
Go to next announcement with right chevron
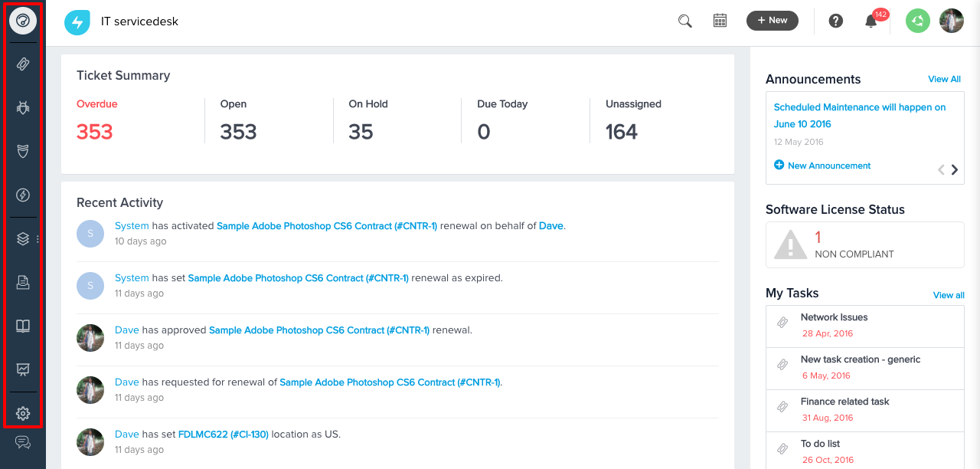[955, 170]
